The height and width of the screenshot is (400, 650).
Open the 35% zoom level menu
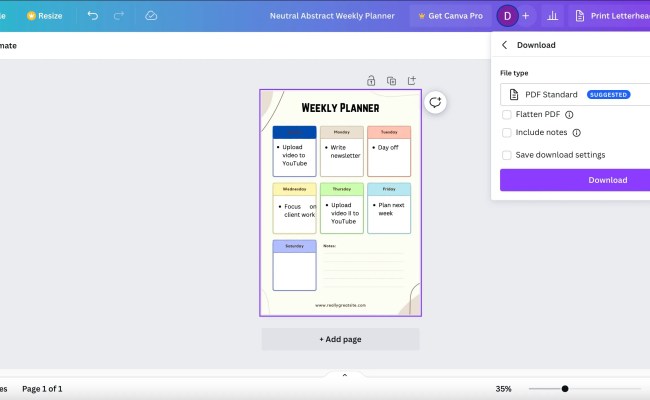(x=503, y=389)
